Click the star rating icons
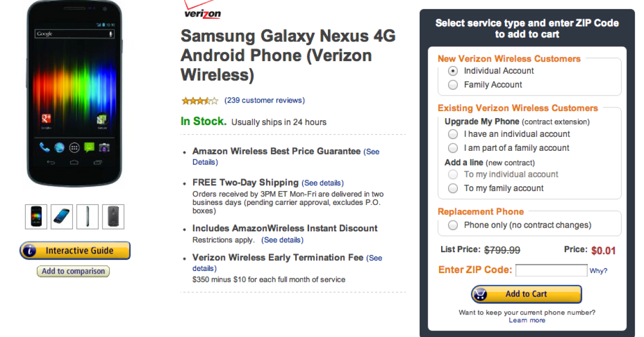644x337 pixels. tap(200, 100)
